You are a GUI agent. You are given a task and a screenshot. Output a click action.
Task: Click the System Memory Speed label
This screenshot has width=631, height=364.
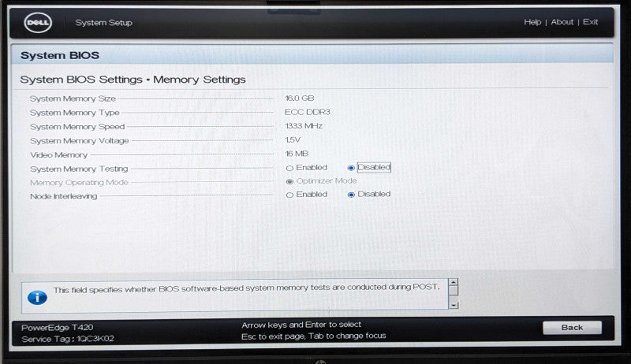(x=77, y=127)
